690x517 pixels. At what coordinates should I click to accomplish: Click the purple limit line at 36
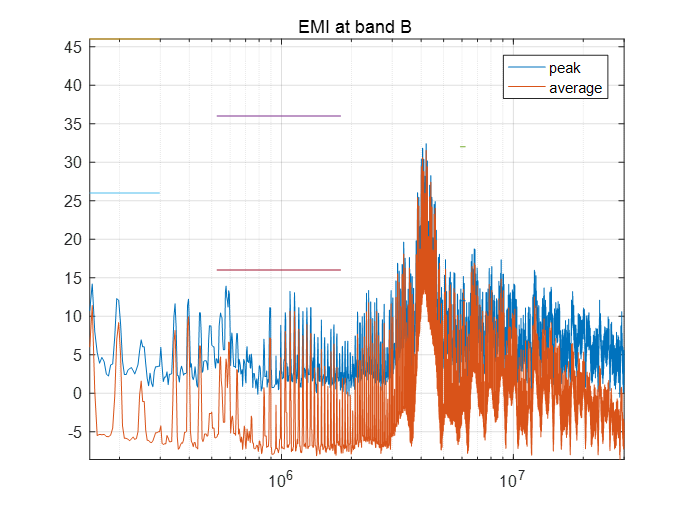pyautogui.click(x=278, y=116)
